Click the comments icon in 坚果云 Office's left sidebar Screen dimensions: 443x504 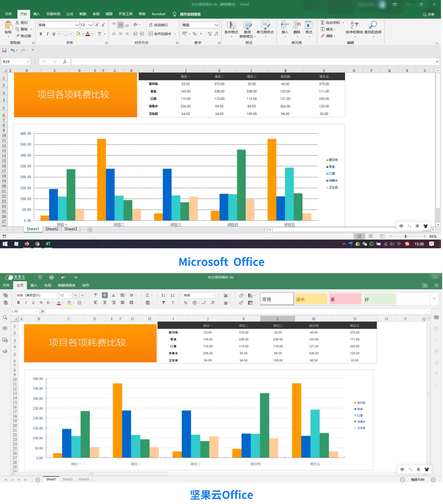5,329
